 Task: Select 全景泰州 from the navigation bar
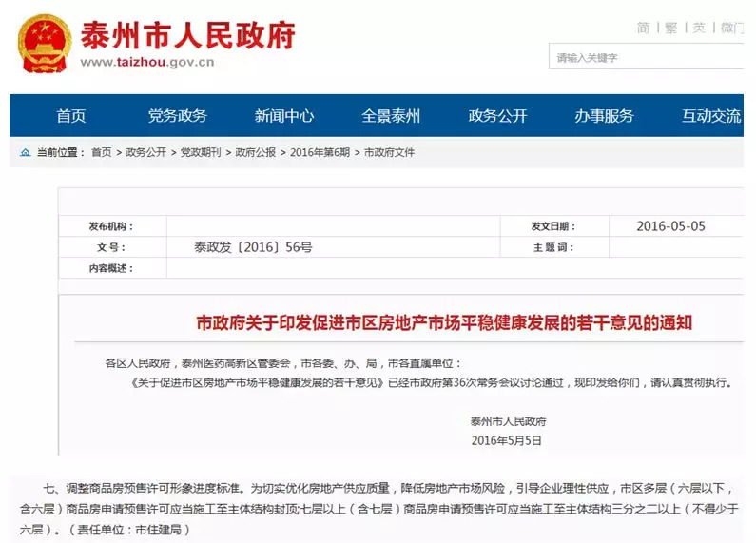pyautogui.click(x=391, y=116)
